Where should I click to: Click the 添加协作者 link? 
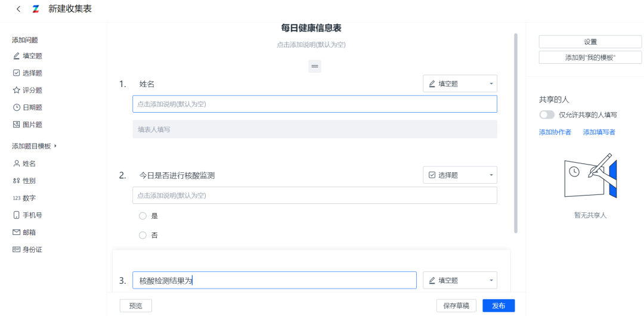tap(555, 132)
